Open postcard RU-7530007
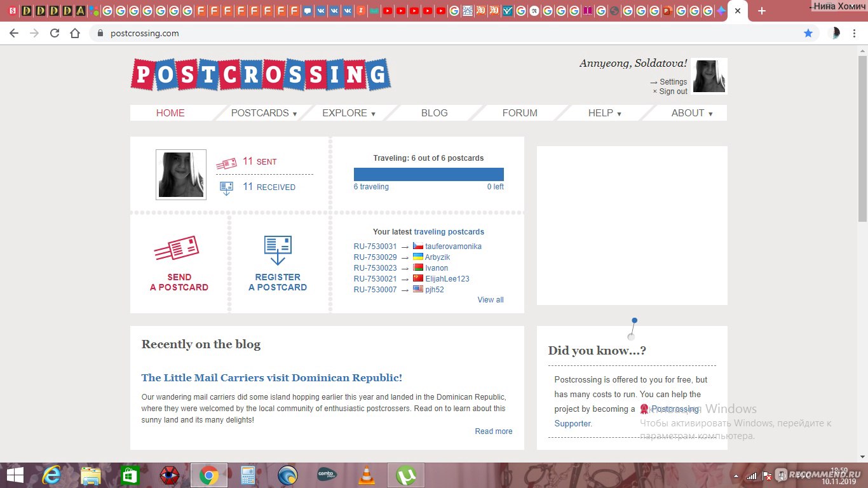The width and height of the screenshot is (868, 488). [375, 289]
